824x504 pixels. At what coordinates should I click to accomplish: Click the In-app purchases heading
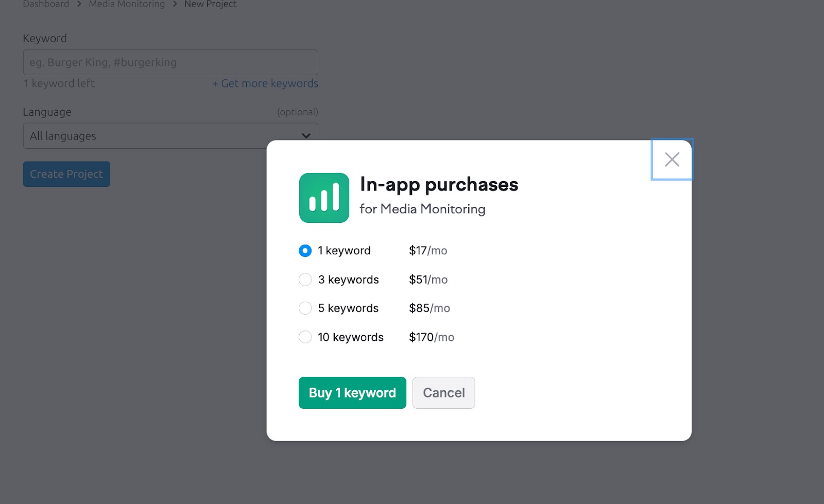439,184
